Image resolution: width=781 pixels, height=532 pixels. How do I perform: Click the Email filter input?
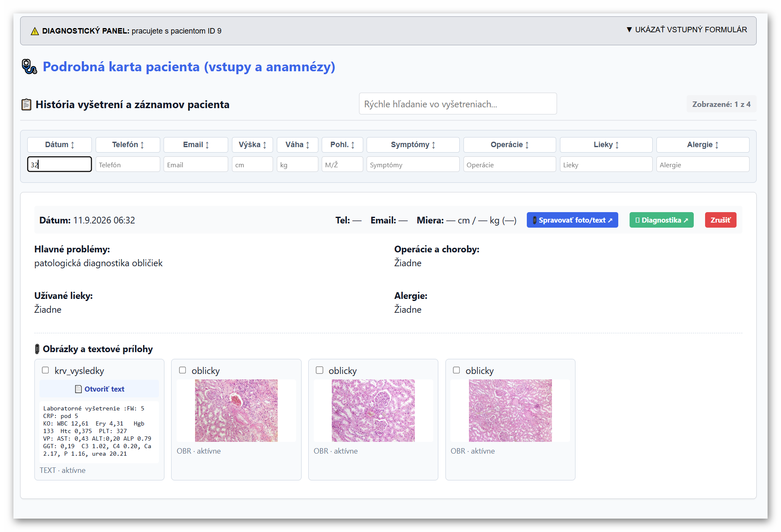pyautogui.click(x=196, y=164)
